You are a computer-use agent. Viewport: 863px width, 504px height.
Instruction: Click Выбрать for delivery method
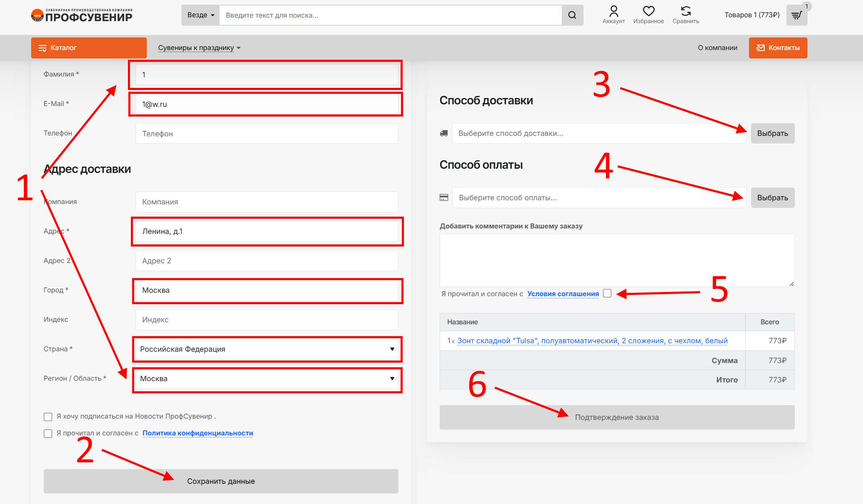coord(772,133)
